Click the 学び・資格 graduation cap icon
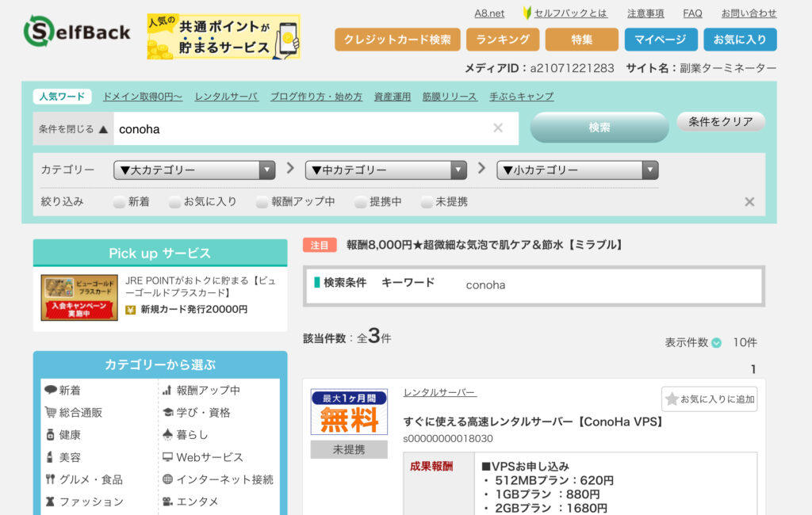The height and width of the screenshot is (515, 812). pos(168,413)
